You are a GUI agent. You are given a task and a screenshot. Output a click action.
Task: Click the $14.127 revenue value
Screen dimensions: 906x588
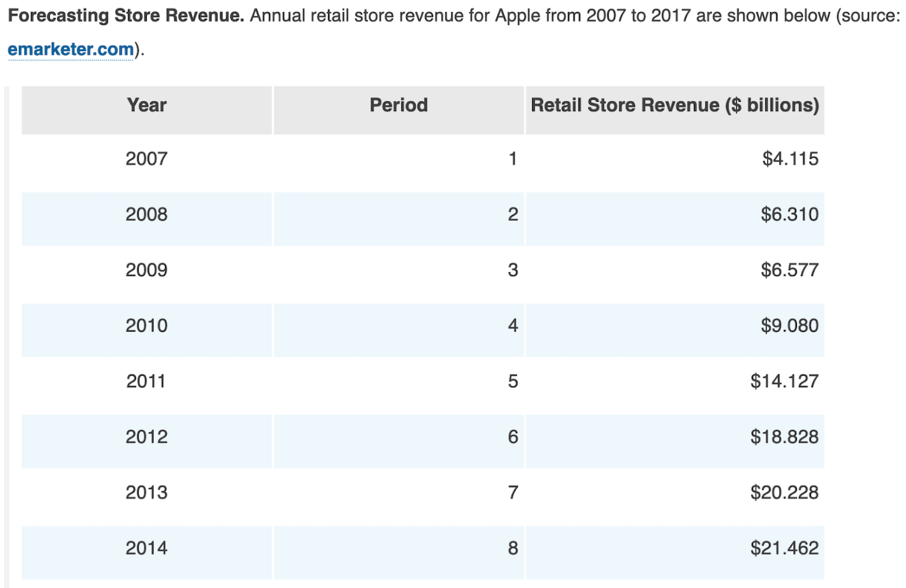785,381
